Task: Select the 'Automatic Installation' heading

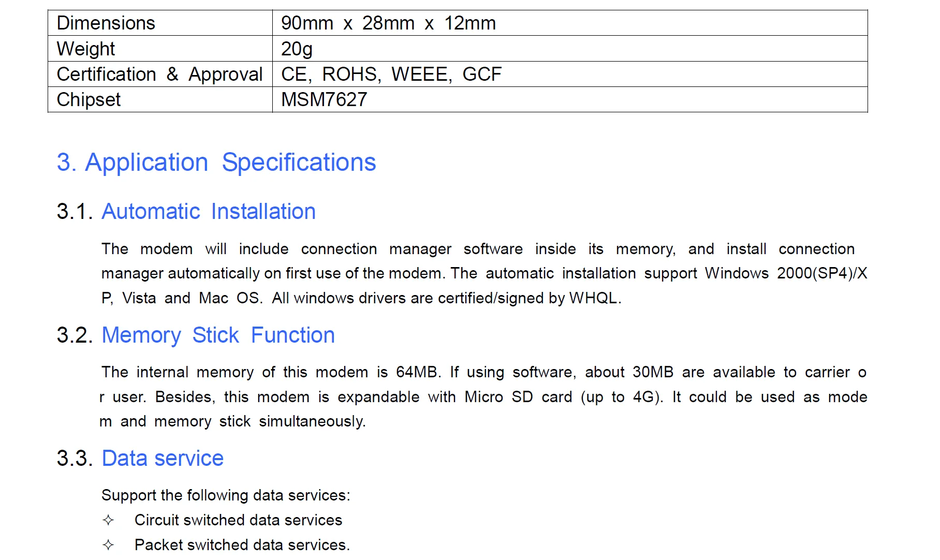Action: coord(208,212)
